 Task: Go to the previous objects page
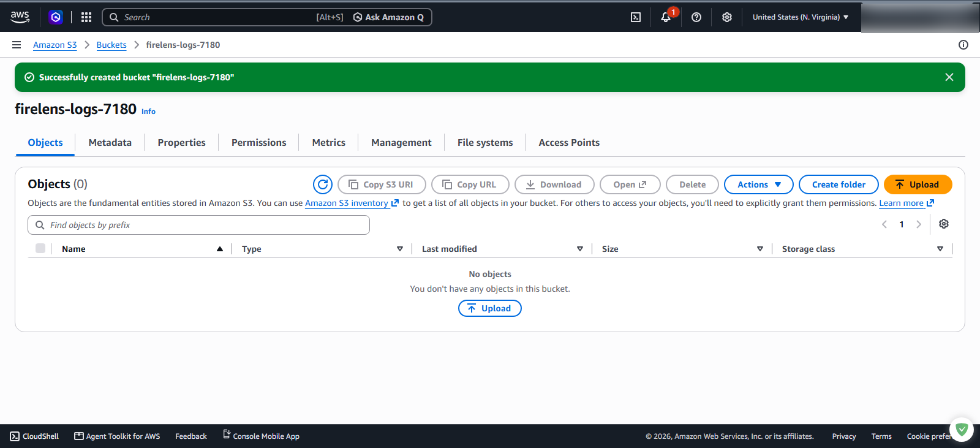click(x=884, y=224)
